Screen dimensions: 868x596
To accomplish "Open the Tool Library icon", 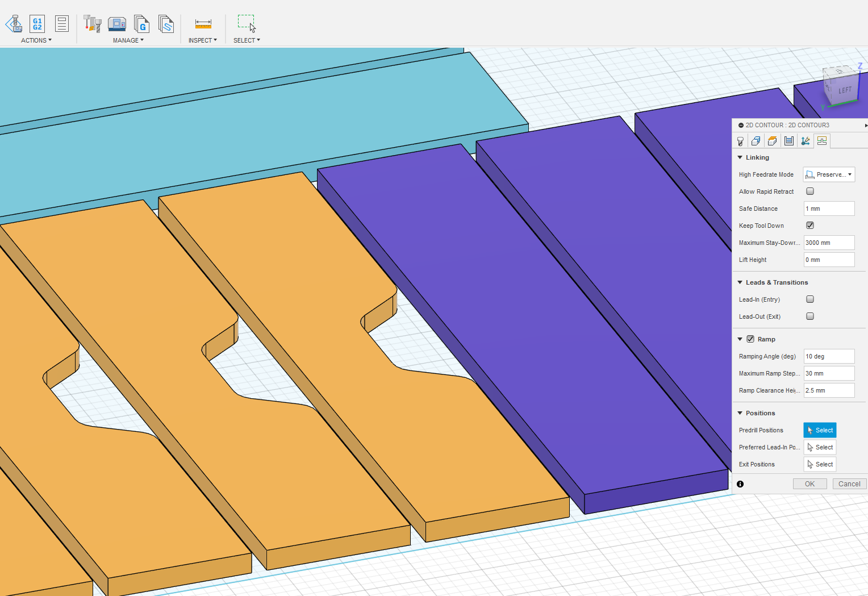I will click(x=92, y=24).
